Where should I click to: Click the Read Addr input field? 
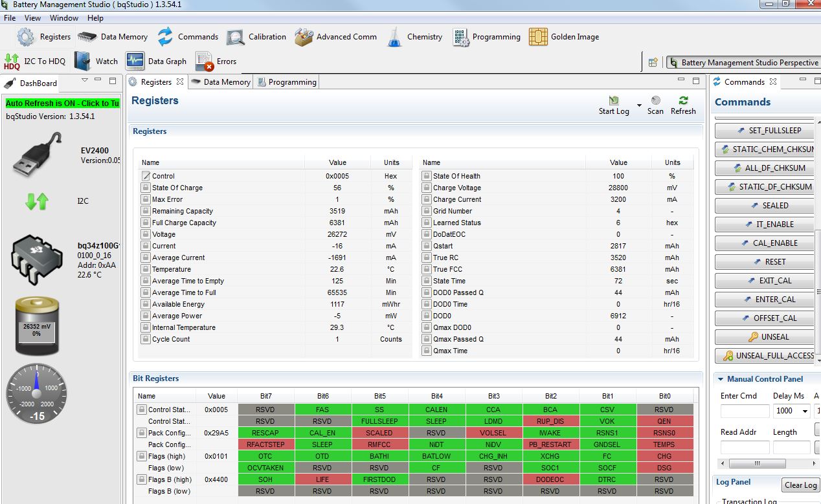point(745,448)
